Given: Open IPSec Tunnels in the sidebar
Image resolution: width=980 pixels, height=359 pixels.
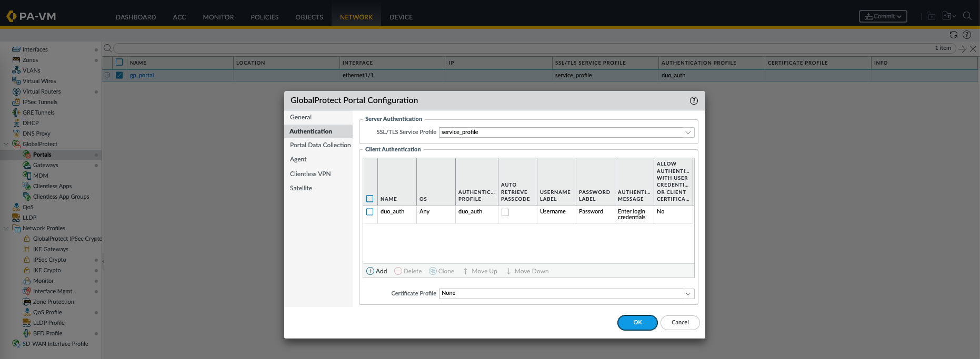Looking at the screenshot, I should 39,102.
